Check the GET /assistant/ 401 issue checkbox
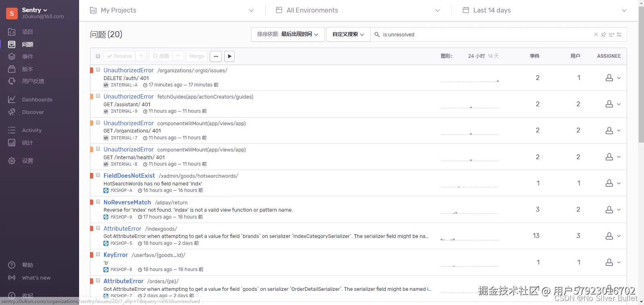 click(x=98, y=96)
